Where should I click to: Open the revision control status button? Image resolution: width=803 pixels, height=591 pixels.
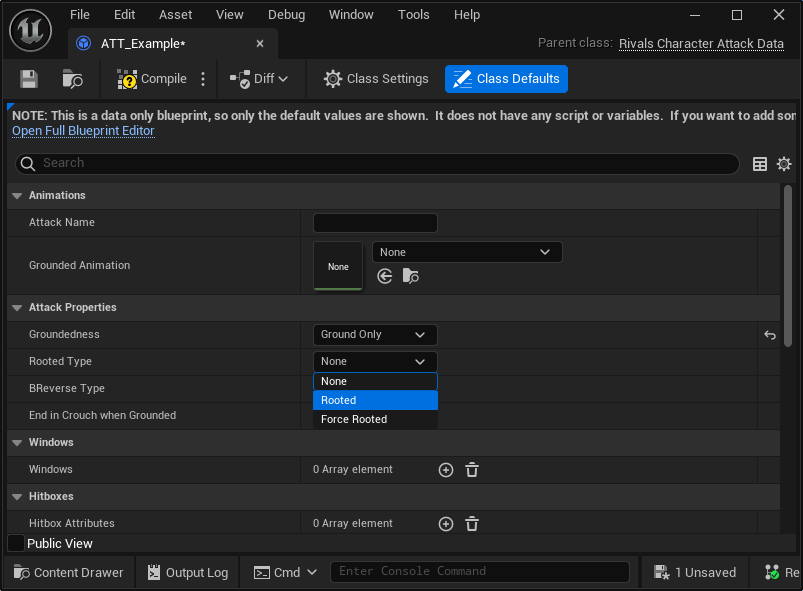pos(780,572)
